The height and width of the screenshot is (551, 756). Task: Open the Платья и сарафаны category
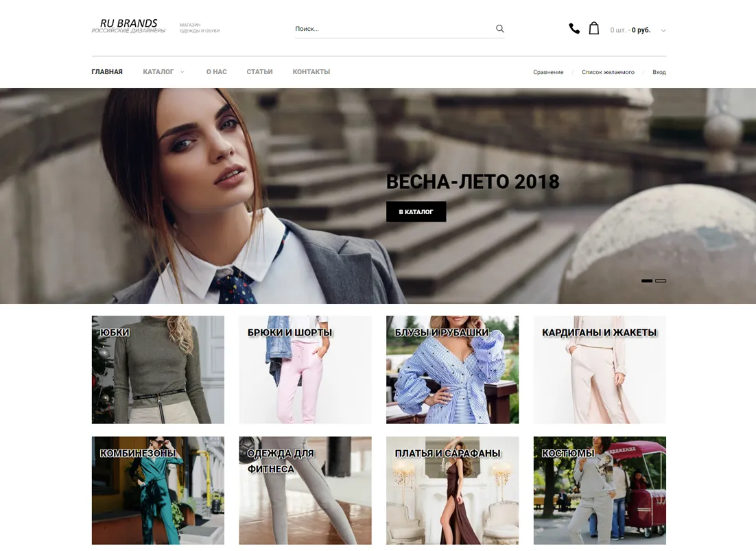[x=452, y=490]
